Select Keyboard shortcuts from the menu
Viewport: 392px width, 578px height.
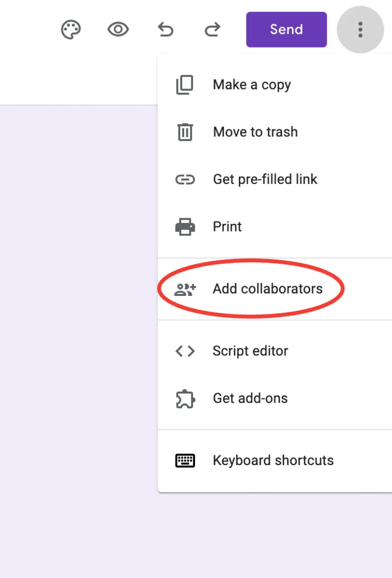[273, 460]
